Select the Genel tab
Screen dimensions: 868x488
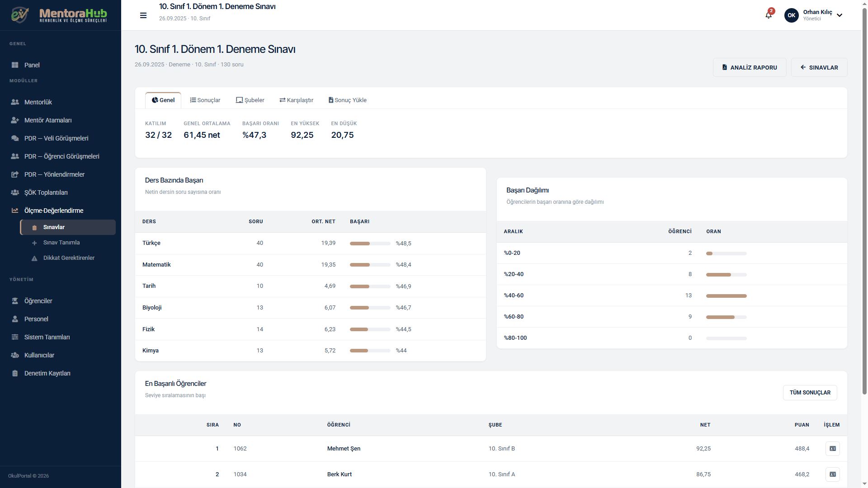[x=163, y=100]
